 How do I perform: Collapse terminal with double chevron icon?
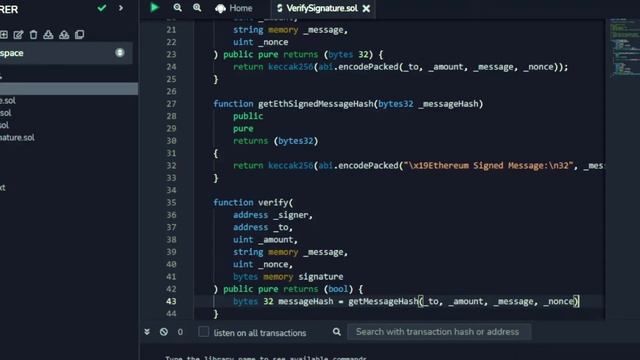pos(147,332)
